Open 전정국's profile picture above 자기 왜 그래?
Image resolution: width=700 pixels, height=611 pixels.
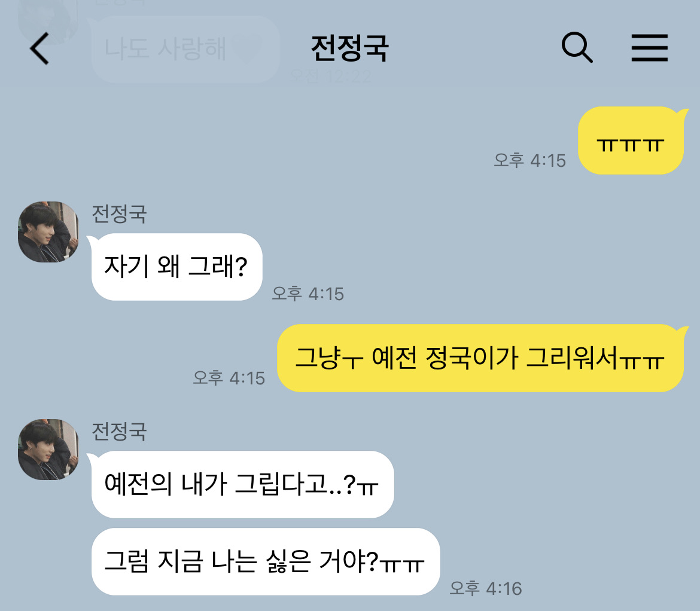click(48, 232)
